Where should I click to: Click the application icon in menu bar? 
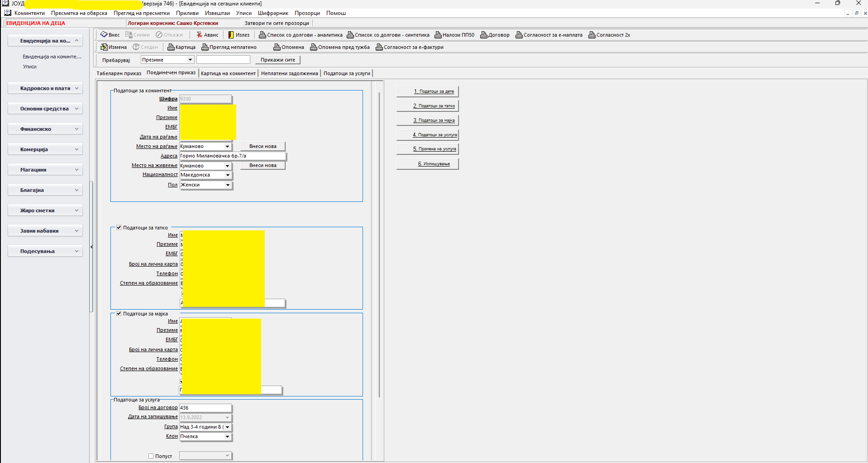(x=7, y=13)
